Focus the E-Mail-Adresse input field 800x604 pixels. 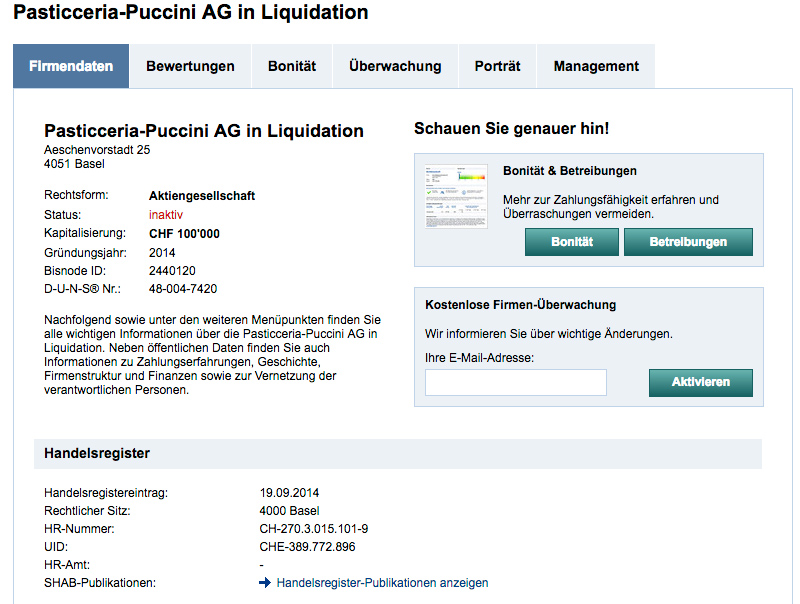pyautogui.click(x=516, y=382)
